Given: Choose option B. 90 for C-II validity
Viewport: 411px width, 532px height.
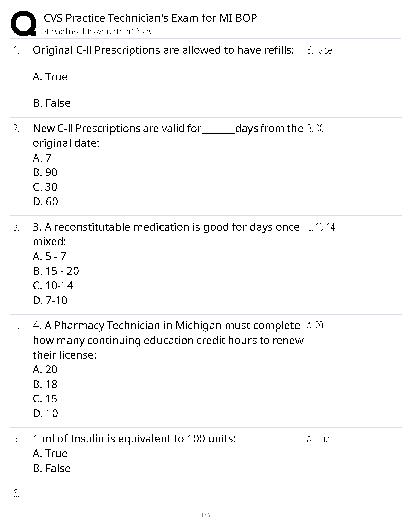Looking at the screenshot, I should 45,172.
